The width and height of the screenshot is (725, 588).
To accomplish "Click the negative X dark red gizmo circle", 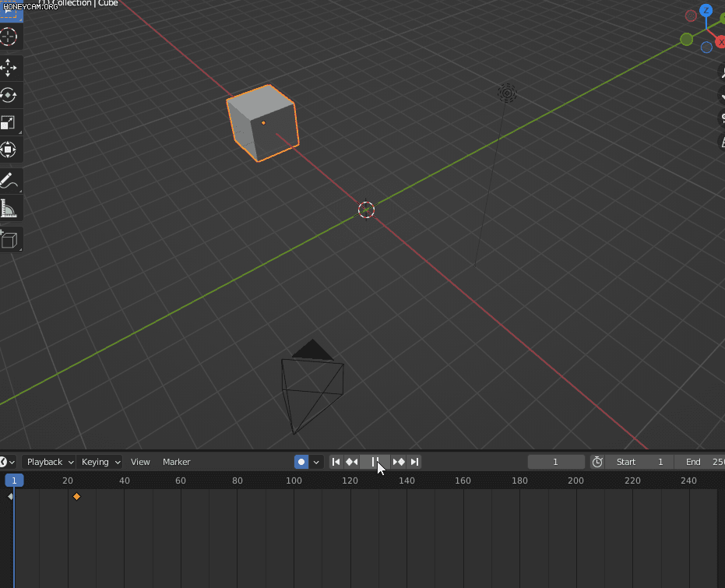I will pos(691,16).
